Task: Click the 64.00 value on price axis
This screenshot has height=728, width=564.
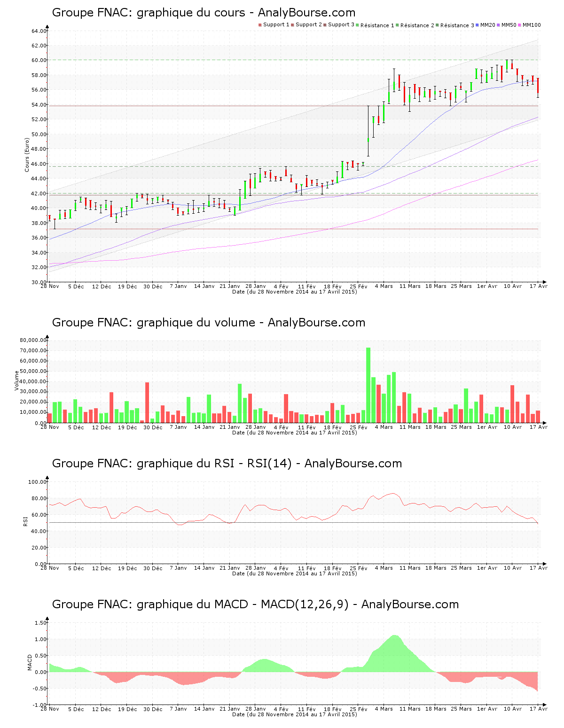Action: pyautogui.click(x=39, y=31)
